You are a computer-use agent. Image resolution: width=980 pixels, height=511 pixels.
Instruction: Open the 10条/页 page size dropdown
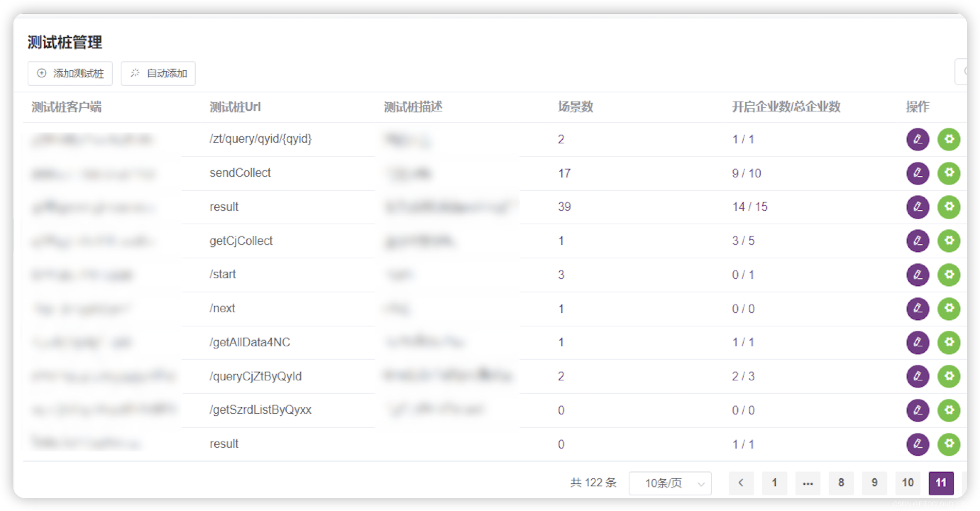670,483
